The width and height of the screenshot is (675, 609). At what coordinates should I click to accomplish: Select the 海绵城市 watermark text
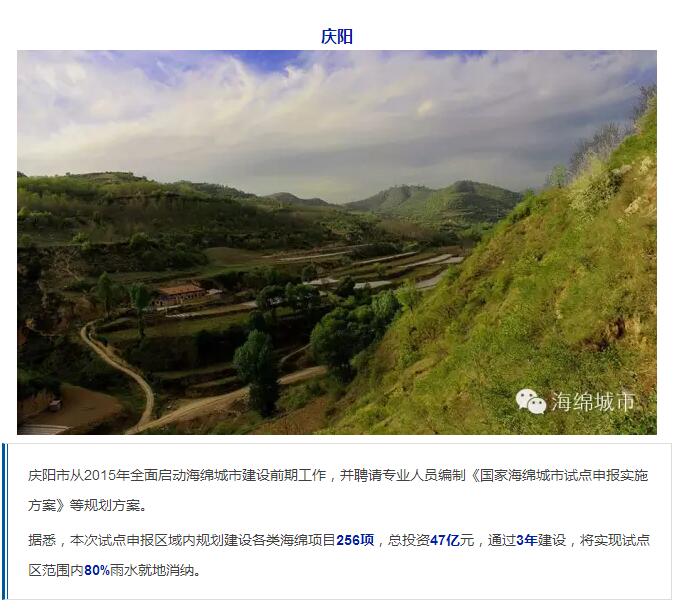point(593,402)
